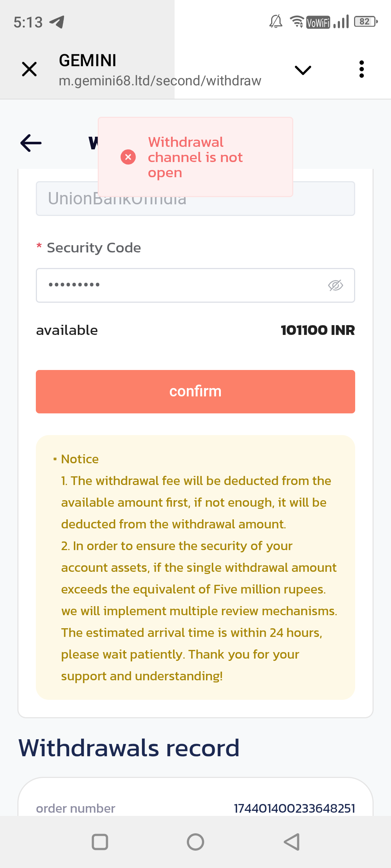Viewport: 391px width, 868px height.
Task: Expand the browser chevron dropdown
Action: [303, 70]
